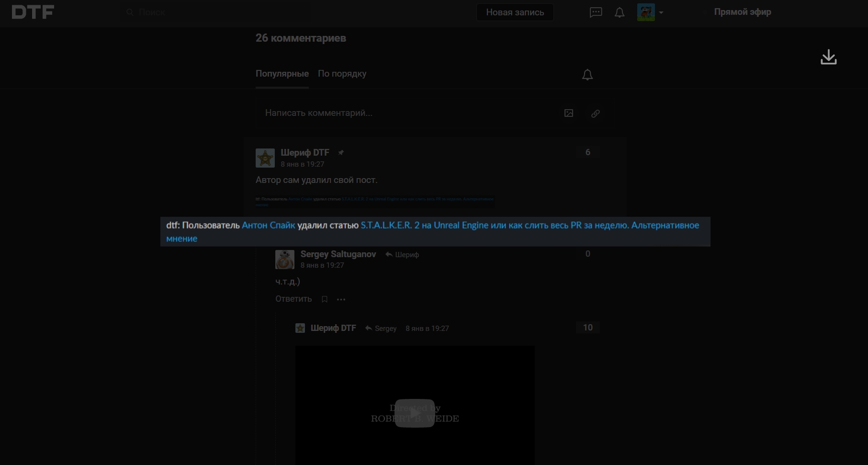
Task: Open the three-dots comment menu
Action: click(341, 299)
